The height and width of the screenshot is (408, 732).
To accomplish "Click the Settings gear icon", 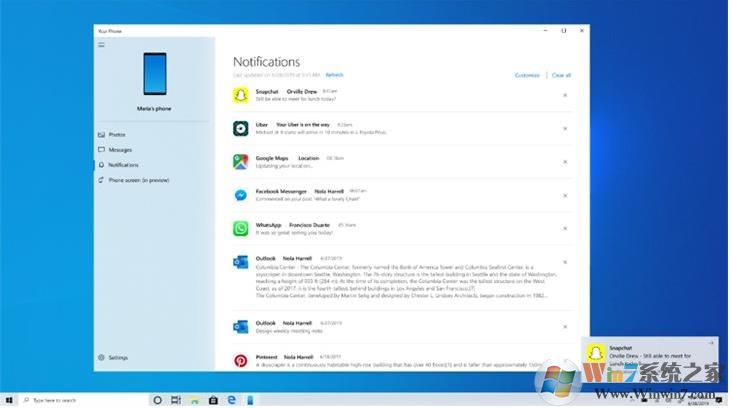I will (101, 358).
